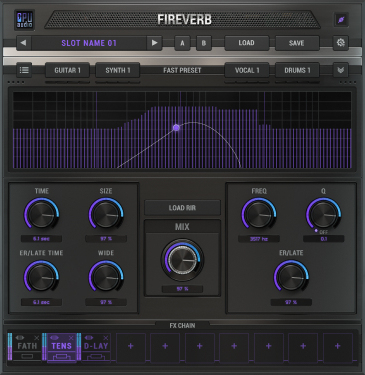Select the SYNTH 1 fast preset

pos(118,70)
